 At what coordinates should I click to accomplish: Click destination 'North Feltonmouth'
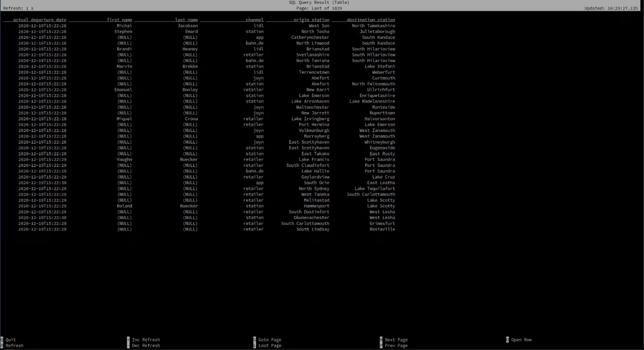coord(373,84)
